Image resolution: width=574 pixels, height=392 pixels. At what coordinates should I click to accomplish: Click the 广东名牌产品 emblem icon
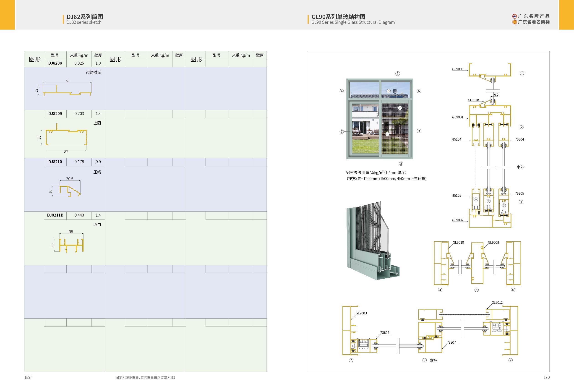click(514, 16)
